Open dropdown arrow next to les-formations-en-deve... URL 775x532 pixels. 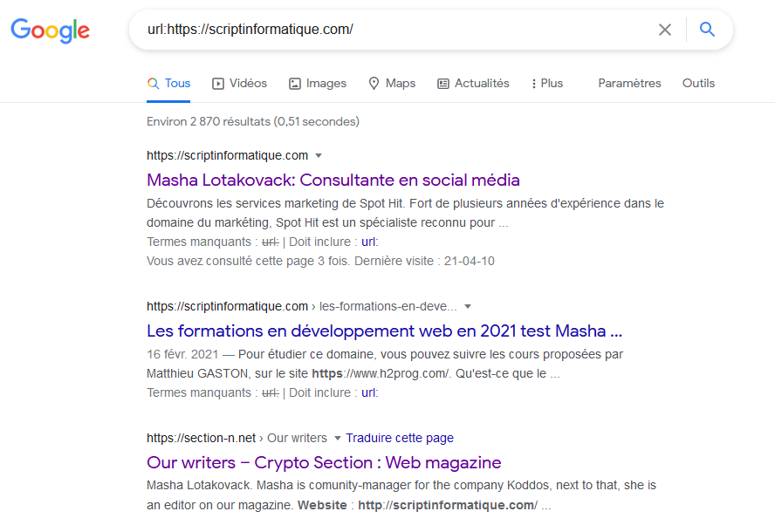[x=468, y=307]
